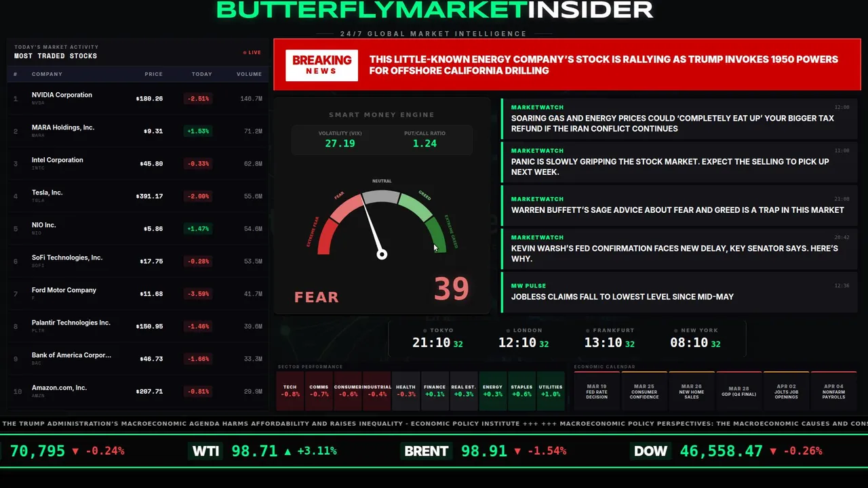The width and height of the screenshot is (868, 488).
Task: Open the Apr 02 JOLTS Job Openings event
Action: [x=787, y=391]
